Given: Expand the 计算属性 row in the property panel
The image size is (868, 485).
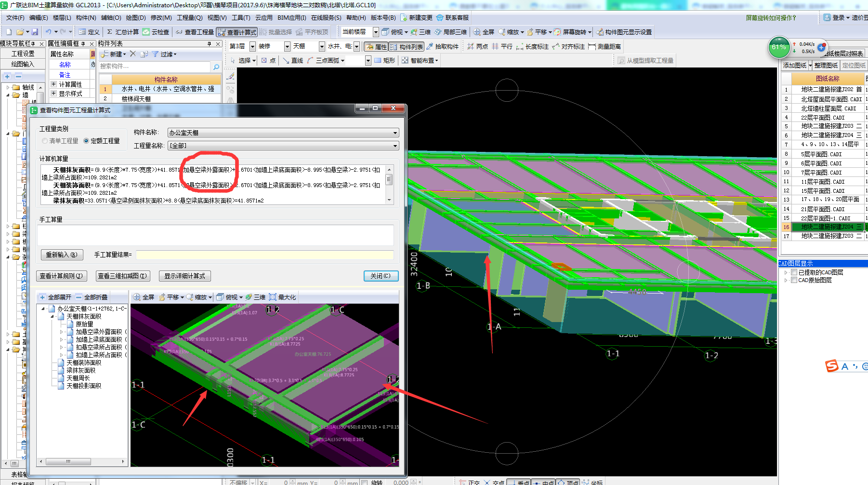Looking at the screenshot, I should click(x=54, y=84).
